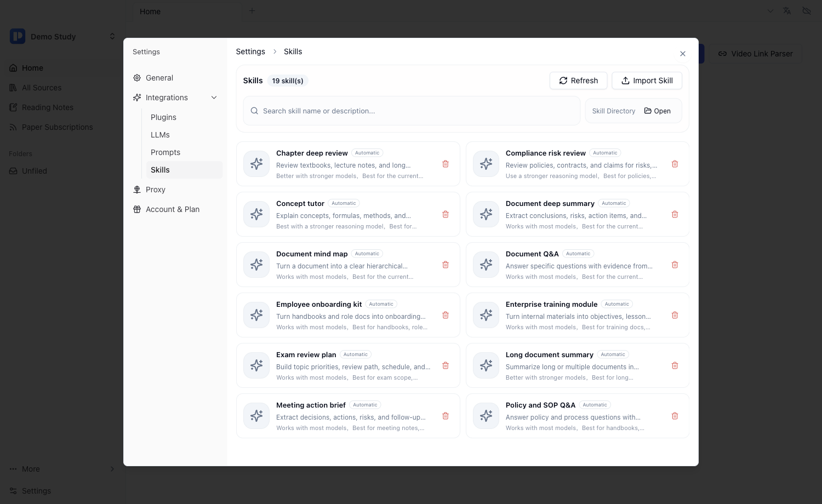Open the Document deep summary skill
Image resolution: width=822 pixels, height=504 pixels.
coord(578,214)
